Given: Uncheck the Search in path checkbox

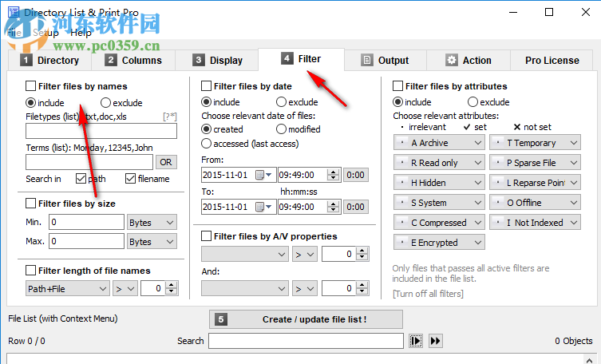Looking at the screenshot, I should coord(81,179).
